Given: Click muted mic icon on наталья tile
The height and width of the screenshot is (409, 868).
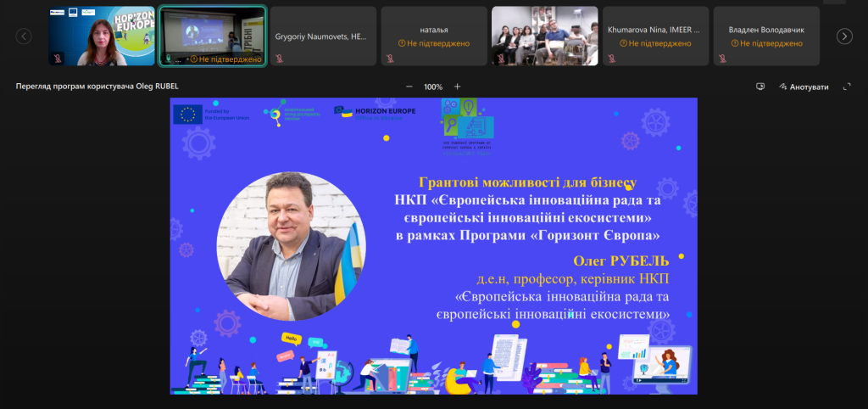Looking at the screenshot, I should coord(390,59).
